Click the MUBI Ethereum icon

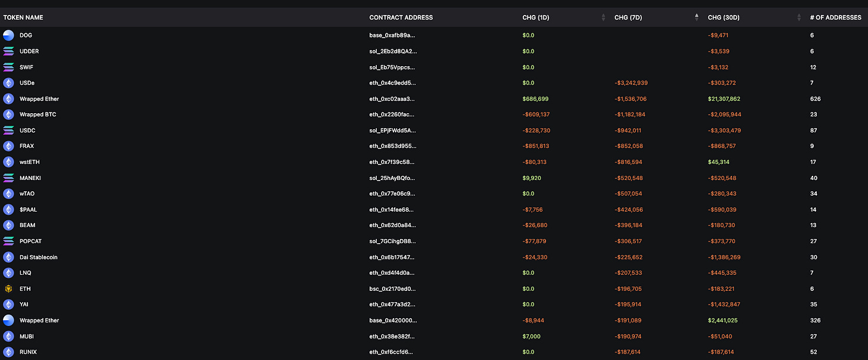point(8,336)
